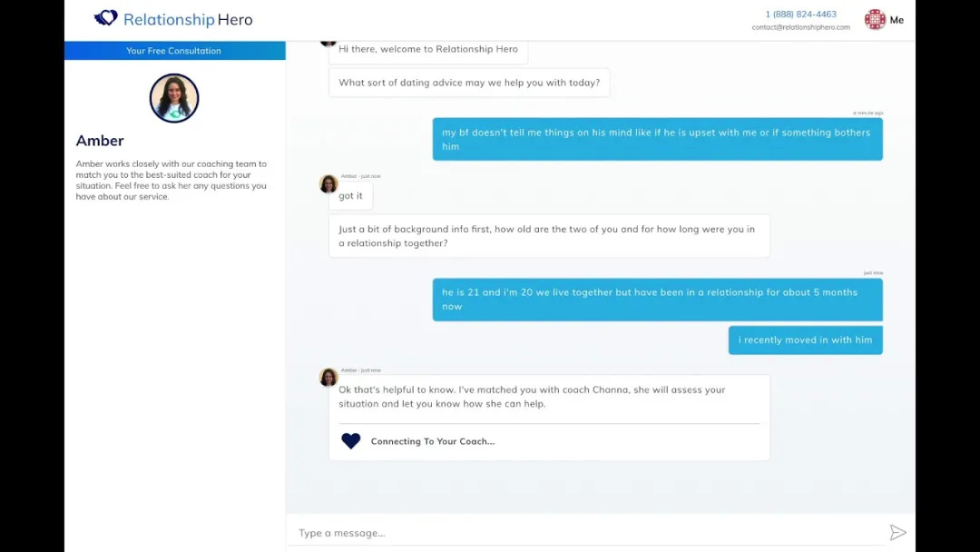
Task: Click the 'What sort of dating advice' message
Action: (x=469, y=83)
